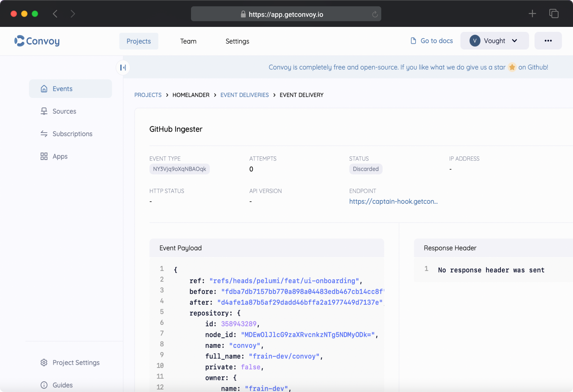Image resolution: width=573 pixels, height=392 pixels.
Task: Collapse the sidebar with the toggle icon
Action: click(123, 68)
